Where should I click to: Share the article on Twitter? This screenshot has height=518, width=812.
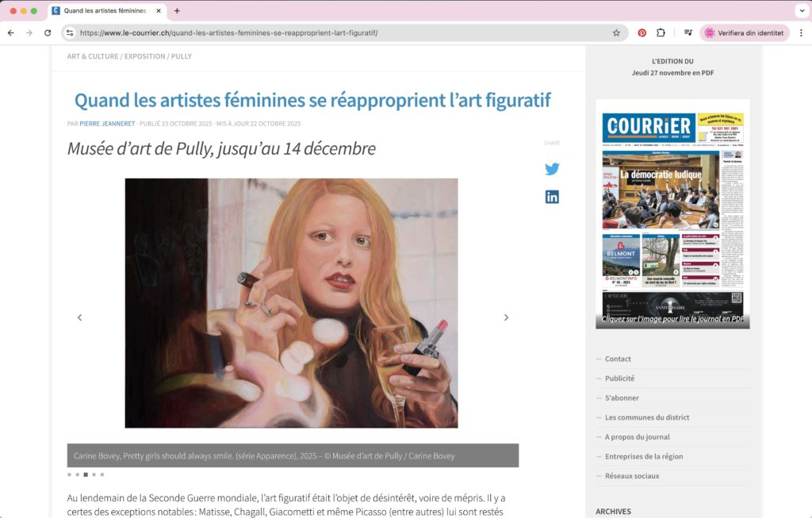pyautogui.click(x=552, y=169)
